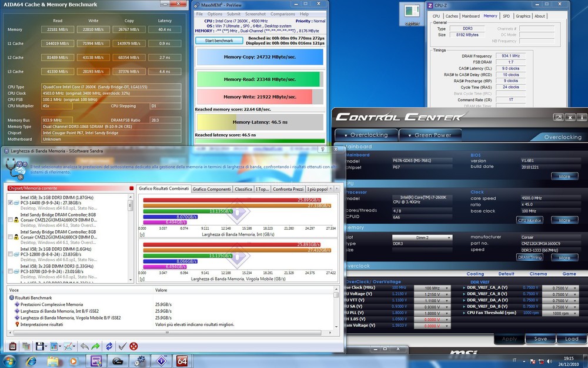Image resolution: width=588 pixels, height=368 pixels.
Task: Click horizontal scrollbar in Sandra results pane
Action: (167, 332)
